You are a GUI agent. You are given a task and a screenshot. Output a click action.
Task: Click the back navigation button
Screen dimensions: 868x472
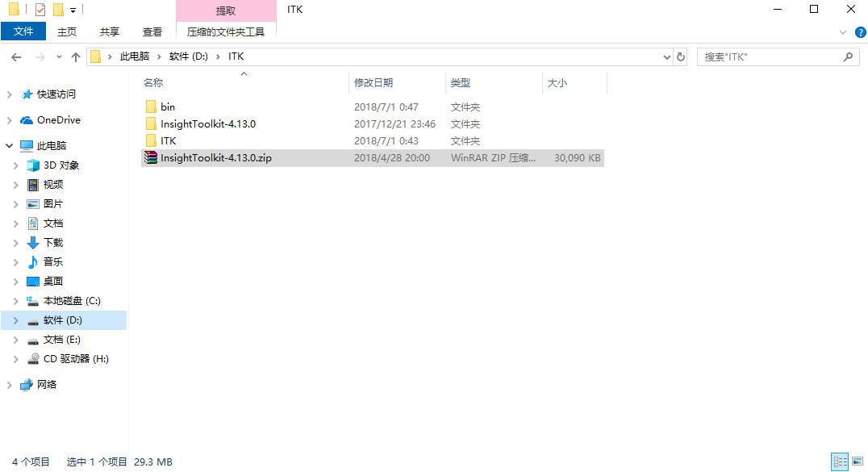16,56
